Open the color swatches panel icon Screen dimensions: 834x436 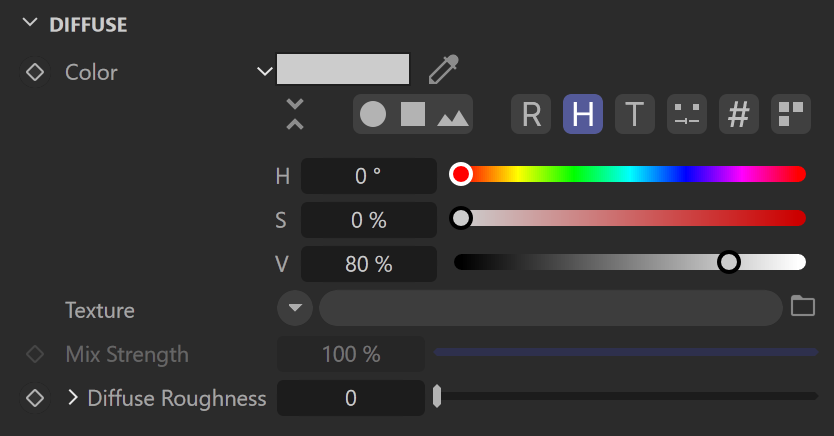[791, 114]
